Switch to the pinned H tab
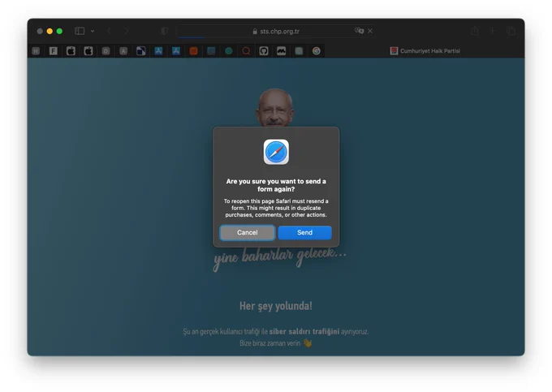552x392 pixels. (x=36, y=51)
